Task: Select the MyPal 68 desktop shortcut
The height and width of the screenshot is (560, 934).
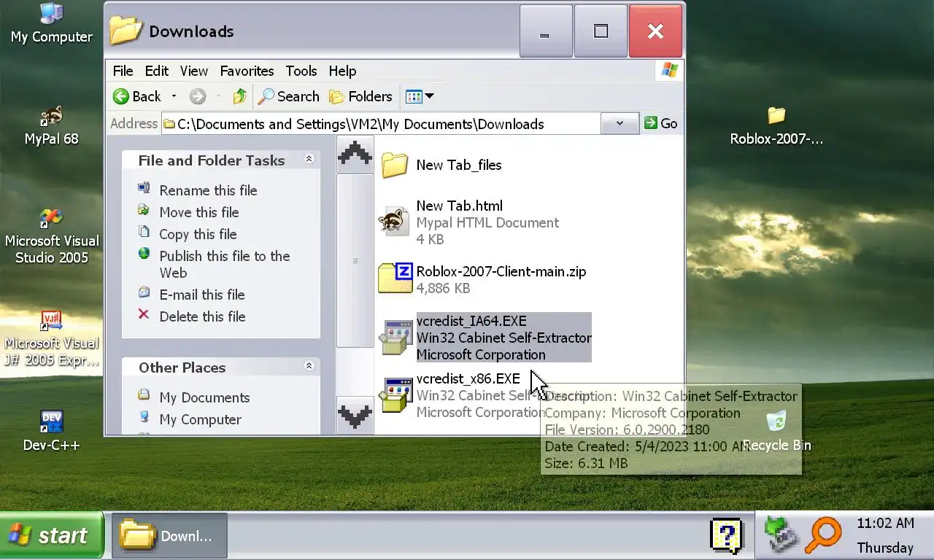Action: coord(51,125)
